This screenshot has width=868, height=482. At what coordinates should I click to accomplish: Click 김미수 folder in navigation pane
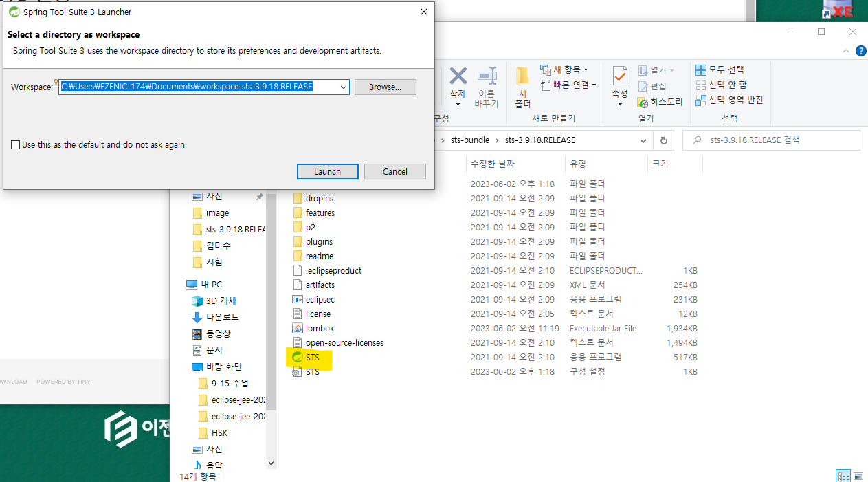click(x=219, y=245)
